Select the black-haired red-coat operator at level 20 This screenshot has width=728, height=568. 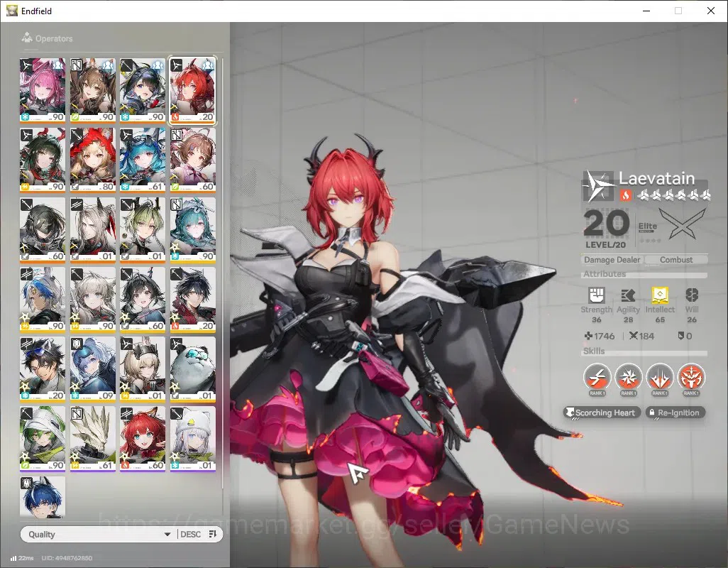pos(193,299)
